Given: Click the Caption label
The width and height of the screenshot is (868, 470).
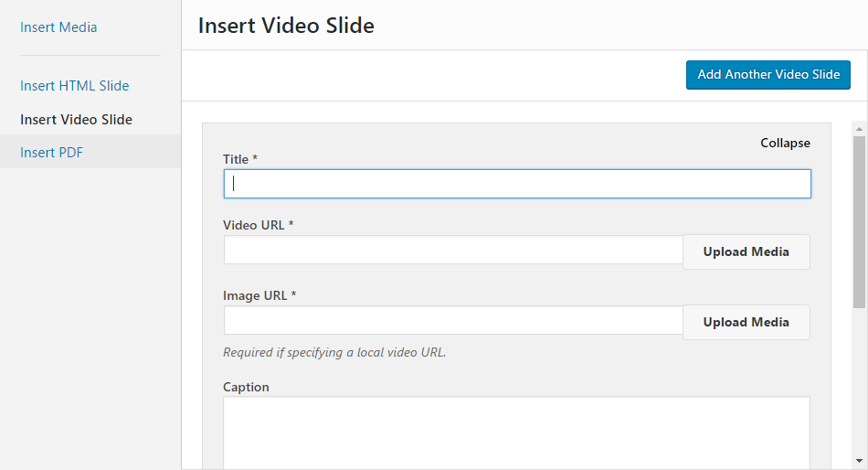Looking at the screenshot, I should 246,387.
